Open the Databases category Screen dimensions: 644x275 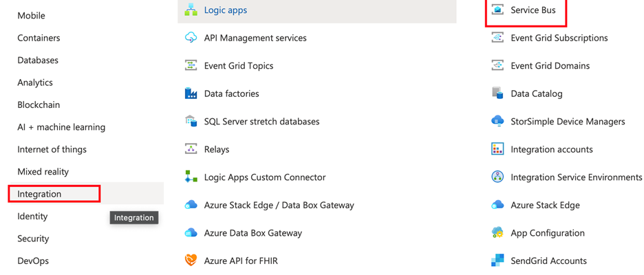tap(38, 60)
